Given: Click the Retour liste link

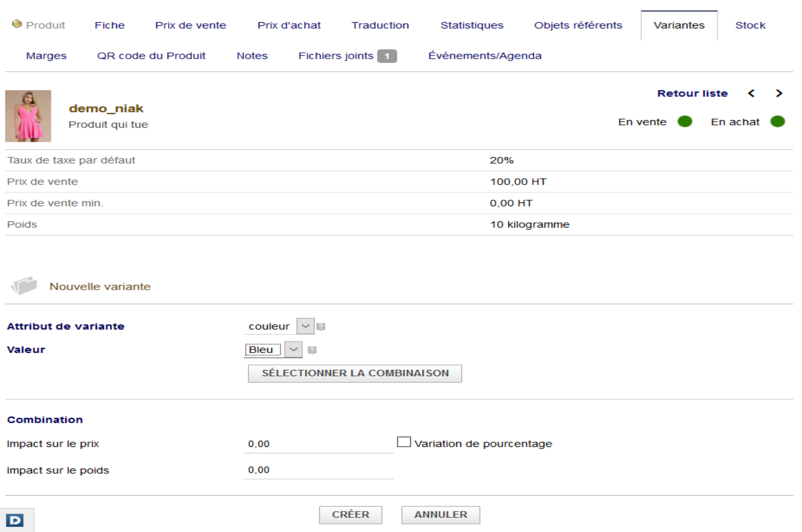Looking at the screenshot, I should click(692, 93).
